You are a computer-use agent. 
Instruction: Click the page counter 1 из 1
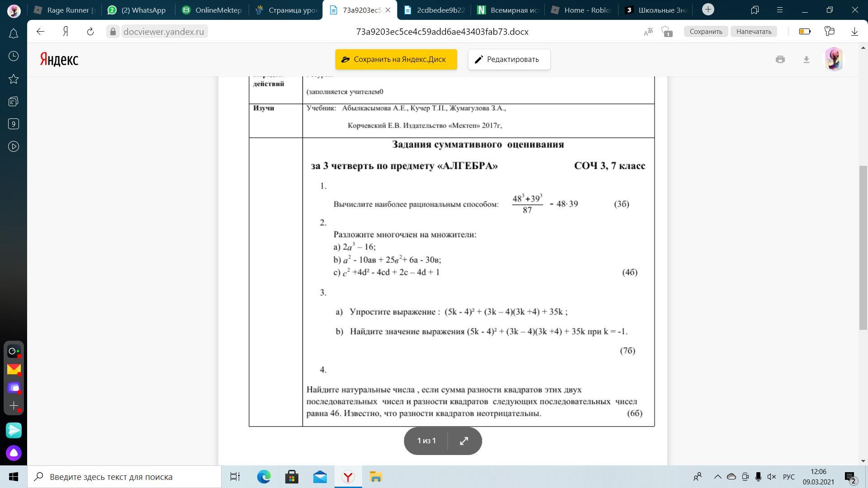click(426, 441)
